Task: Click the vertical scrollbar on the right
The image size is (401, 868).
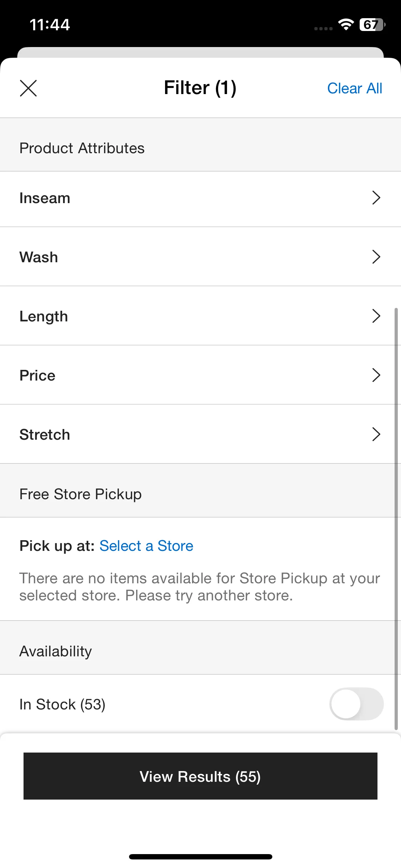Action: (x=396, y=519)
